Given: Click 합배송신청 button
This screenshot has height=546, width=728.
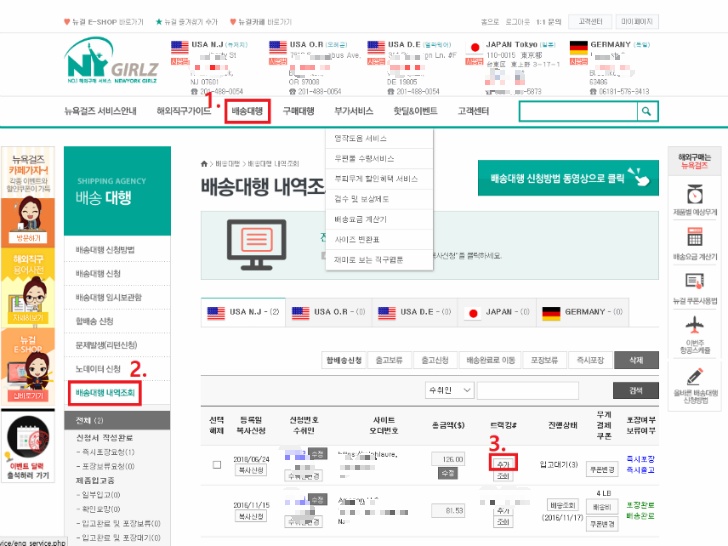Looking at the screenshot, I should click(x=344, y=360).
